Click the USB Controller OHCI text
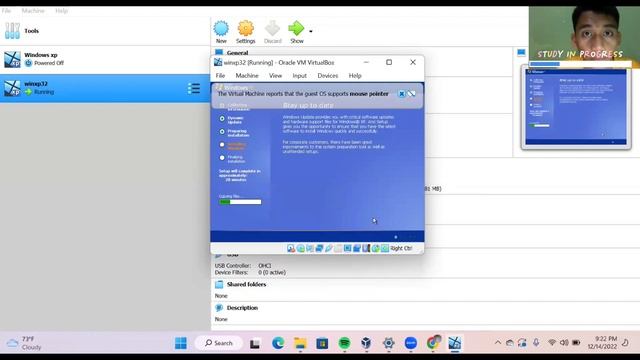Image resolution: width=640 pixels, height=360 pixels. (x=243, y=265)
